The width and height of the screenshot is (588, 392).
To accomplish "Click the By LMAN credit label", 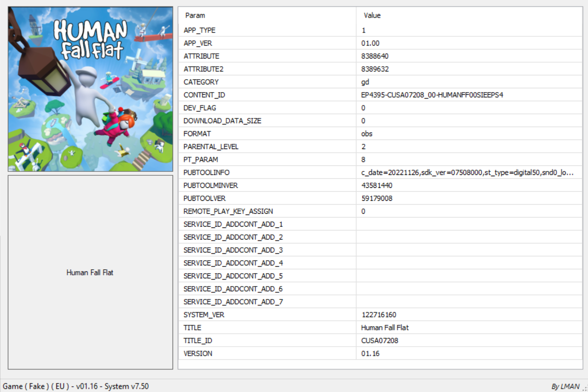I will [565, 386].
